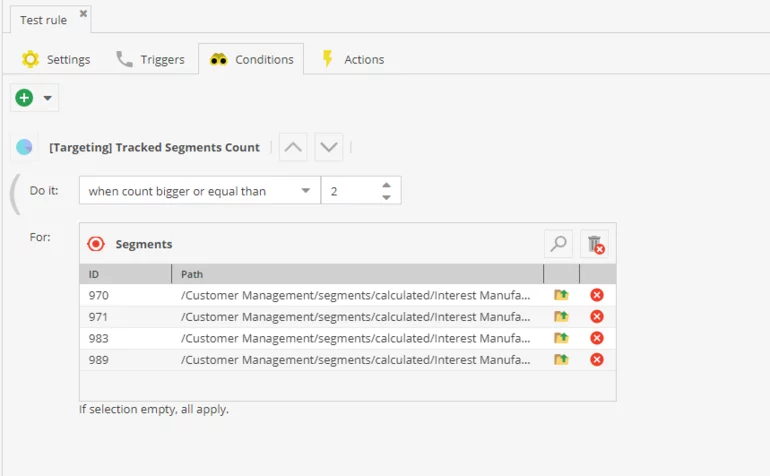The image size is (770, 476).
Task: Open the Settings tab
Action: coord(56,59)
